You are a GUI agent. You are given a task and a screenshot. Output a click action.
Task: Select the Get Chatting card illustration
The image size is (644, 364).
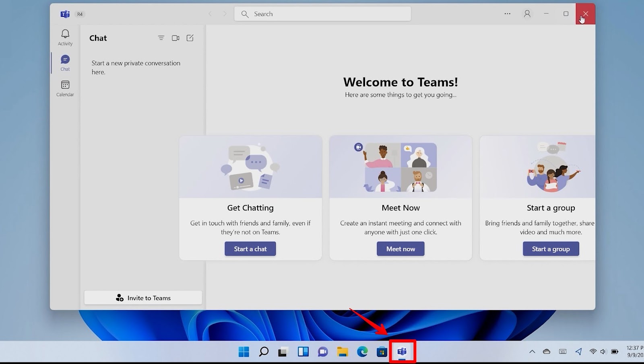click(x=250, y=167)
